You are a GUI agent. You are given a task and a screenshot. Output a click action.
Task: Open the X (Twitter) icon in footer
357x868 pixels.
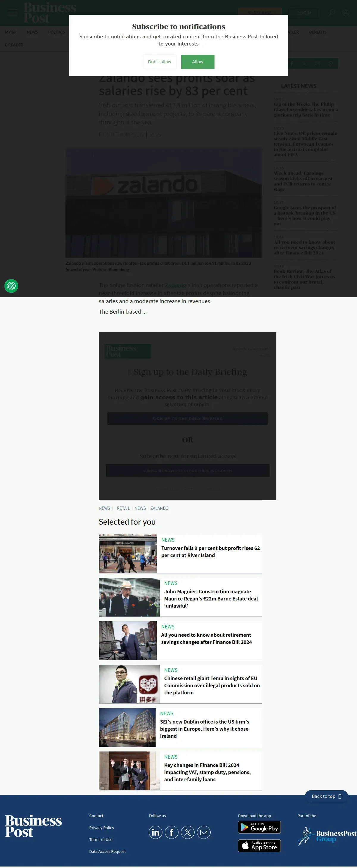[188, 832]
